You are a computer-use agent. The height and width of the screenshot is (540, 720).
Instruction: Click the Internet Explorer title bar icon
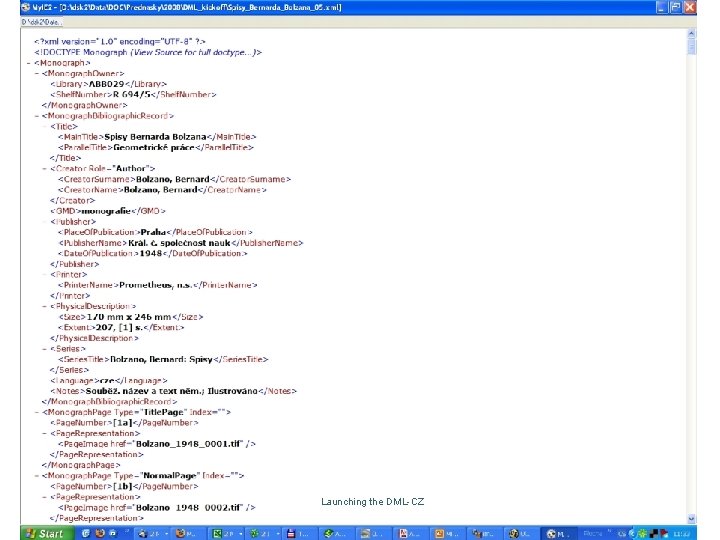[x=26, y=7]
